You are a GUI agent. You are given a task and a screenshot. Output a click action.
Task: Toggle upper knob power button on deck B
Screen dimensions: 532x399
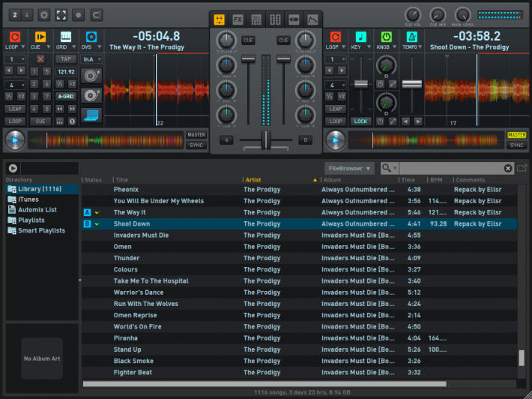coord(380,84)
